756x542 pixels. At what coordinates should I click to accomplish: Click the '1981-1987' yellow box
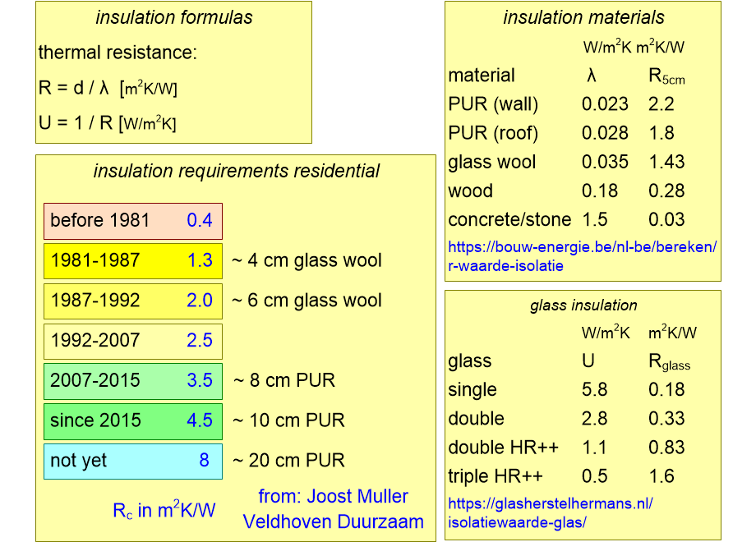click(x=133, y=261)
